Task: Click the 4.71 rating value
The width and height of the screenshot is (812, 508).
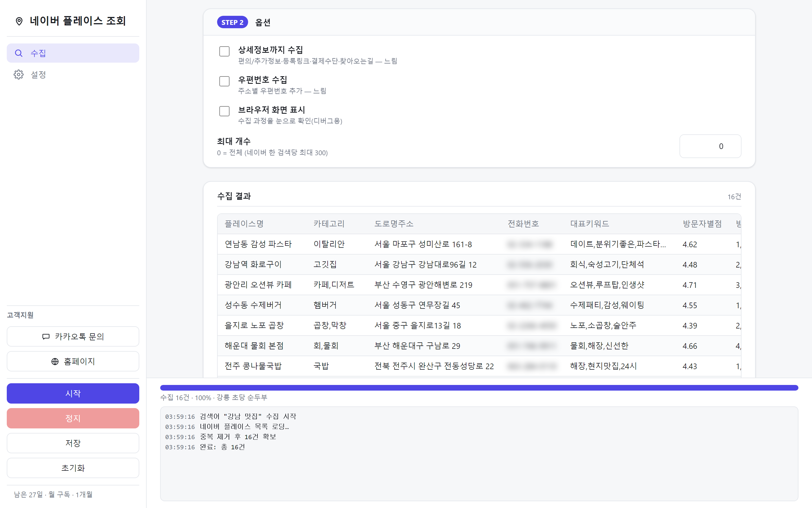Action: coord(690,285)
